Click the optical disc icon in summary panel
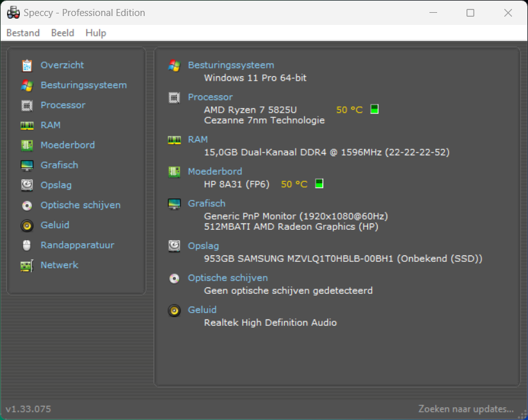This screenshot has height=420, width=528. (174, 279)
